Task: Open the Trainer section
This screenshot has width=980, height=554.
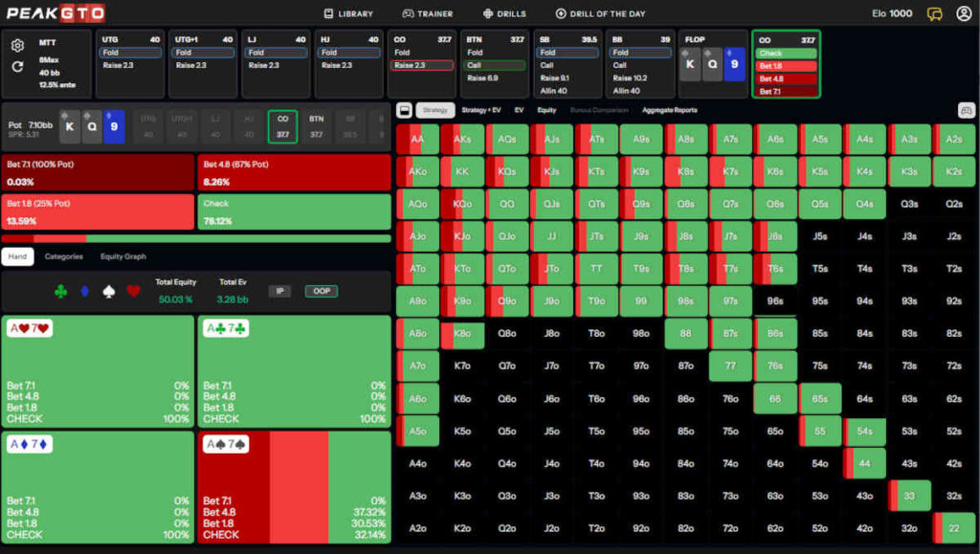Action: [x=428, y=13]
